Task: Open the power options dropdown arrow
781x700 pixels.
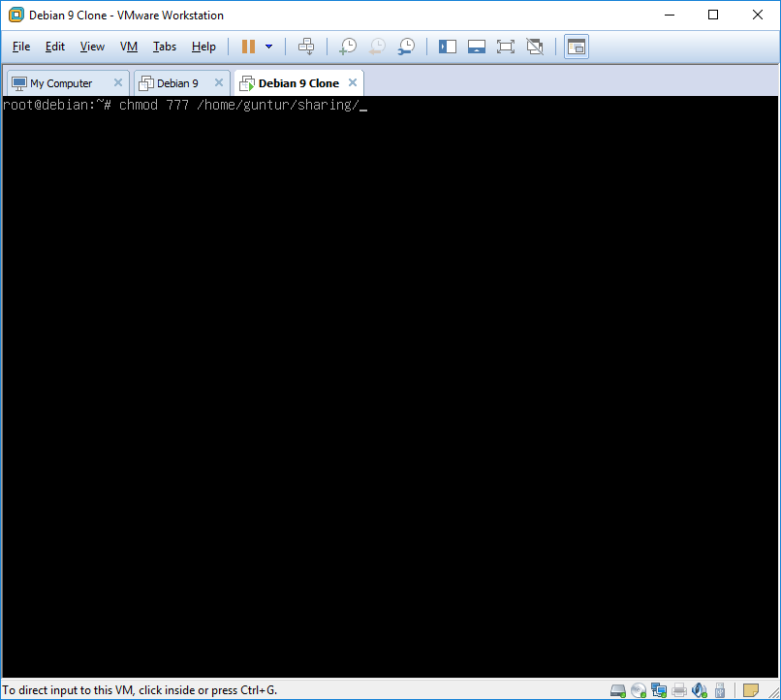Action: 269,47
